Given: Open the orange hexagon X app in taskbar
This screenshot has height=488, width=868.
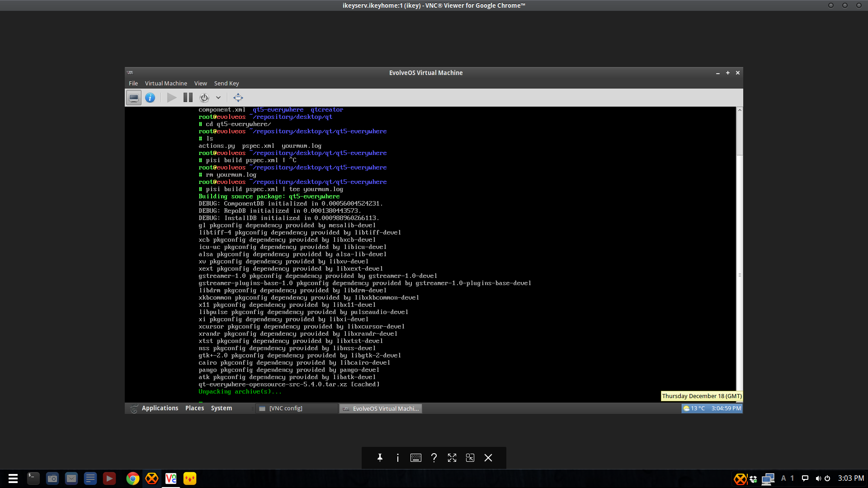Looking at the screenshot, I should [x=152, y=479].
